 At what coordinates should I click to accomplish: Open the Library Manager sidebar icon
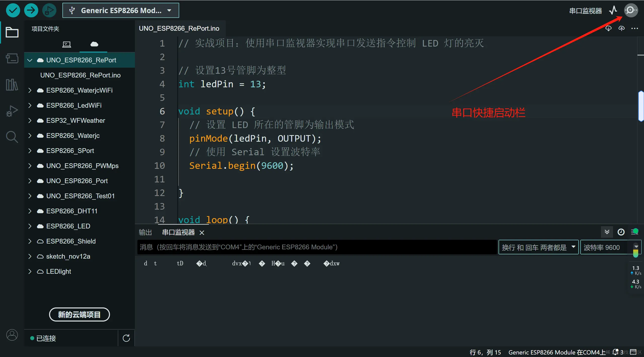point(12,85)
